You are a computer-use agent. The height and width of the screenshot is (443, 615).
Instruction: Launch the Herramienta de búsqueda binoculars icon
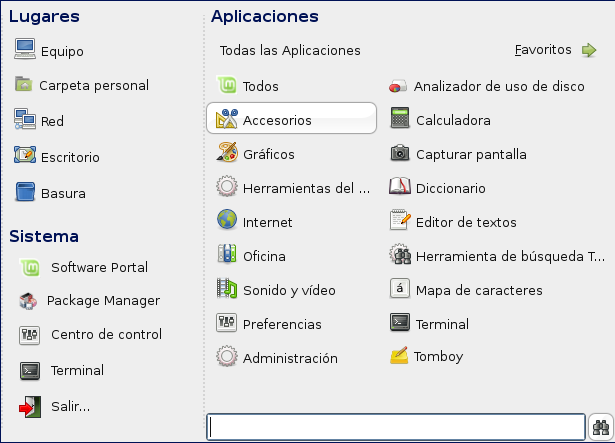pyautogui.click(x=400, y=254)
